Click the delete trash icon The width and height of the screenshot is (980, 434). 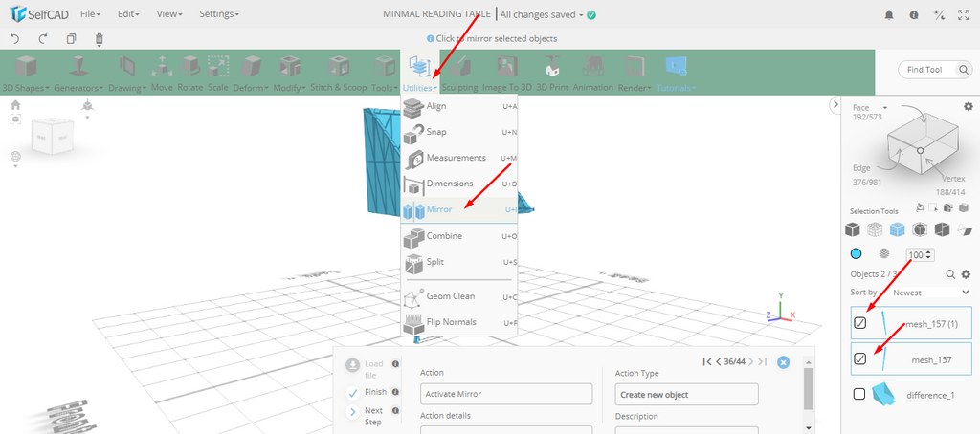pos(100,39)
